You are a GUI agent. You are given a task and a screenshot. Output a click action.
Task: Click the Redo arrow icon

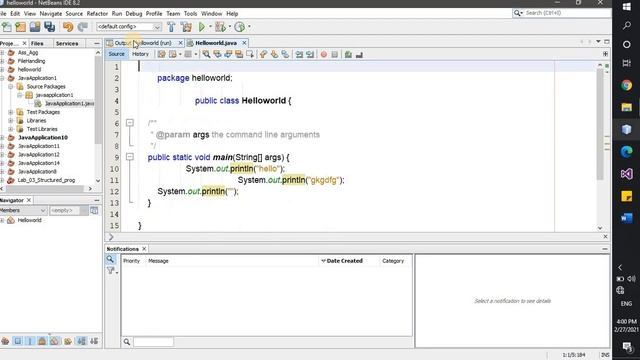tap(82, 27)
